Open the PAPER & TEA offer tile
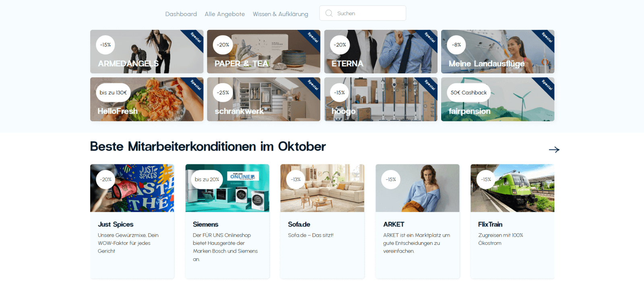 coord(264,52)
